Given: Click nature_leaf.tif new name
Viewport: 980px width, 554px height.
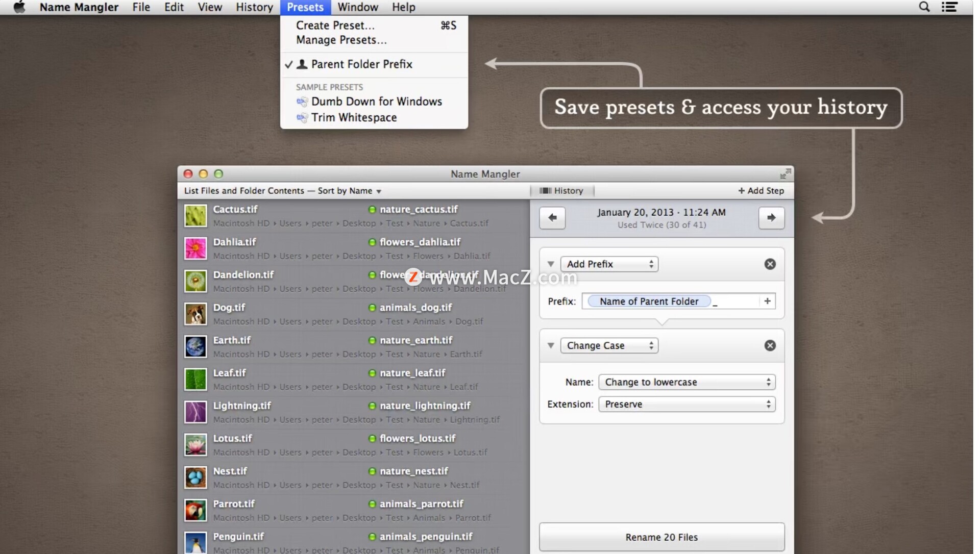Looking at the screenshot, I should [412, 373].
